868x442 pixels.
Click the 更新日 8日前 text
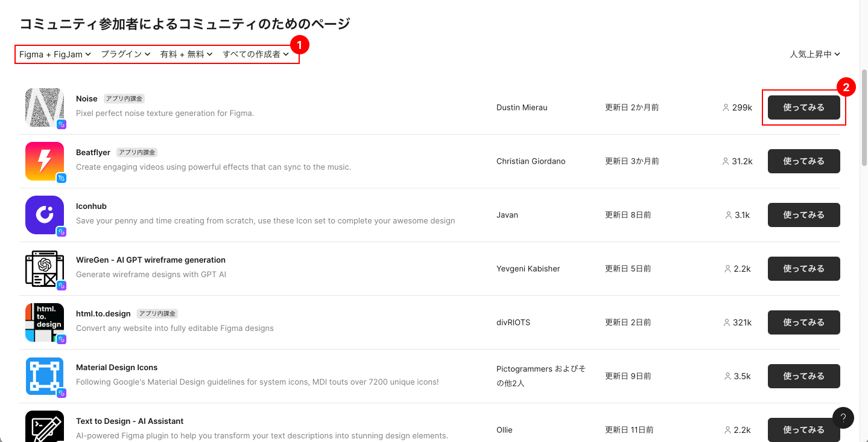tap(628, 215)
